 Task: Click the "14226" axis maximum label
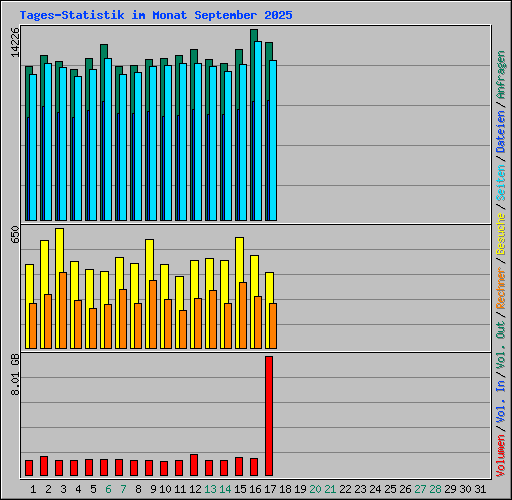[x=15, y=42]
